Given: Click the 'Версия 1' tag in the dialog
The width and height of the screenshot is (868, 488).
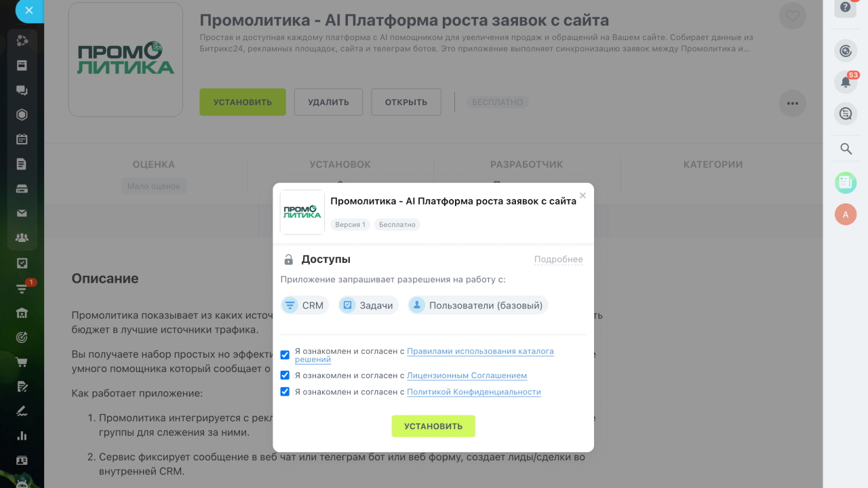Looking at the screenshot, I should [350, 224].
